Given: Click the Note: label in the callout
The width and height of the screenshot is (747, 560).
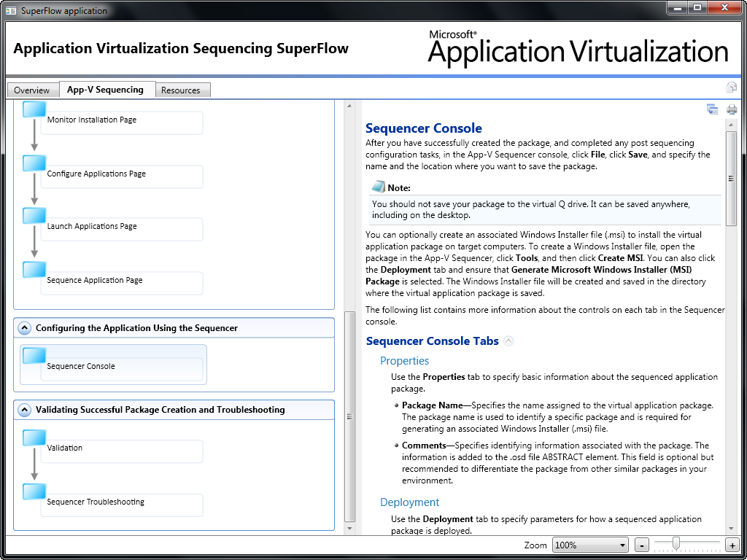Looking at the screenshot, I should (399, 187).
